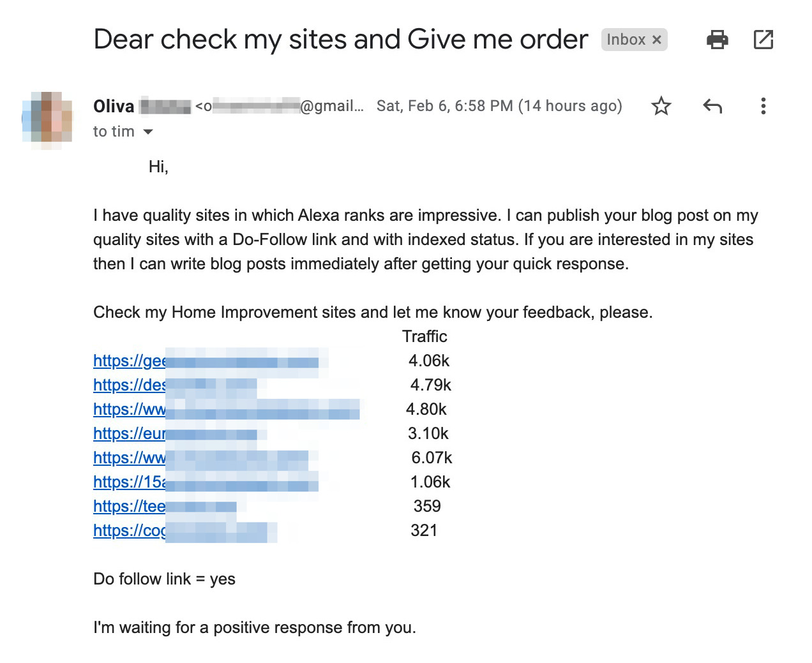Open the email in a new window
The height and width of the screenshot is (663, 812).
click(763, 40)
